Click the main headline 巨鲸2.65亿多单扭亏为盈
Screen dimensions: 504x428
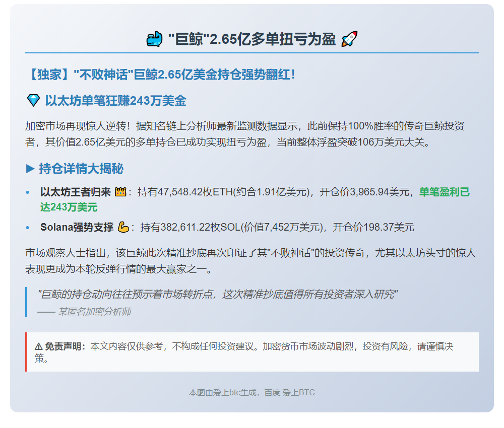[252, 37]
